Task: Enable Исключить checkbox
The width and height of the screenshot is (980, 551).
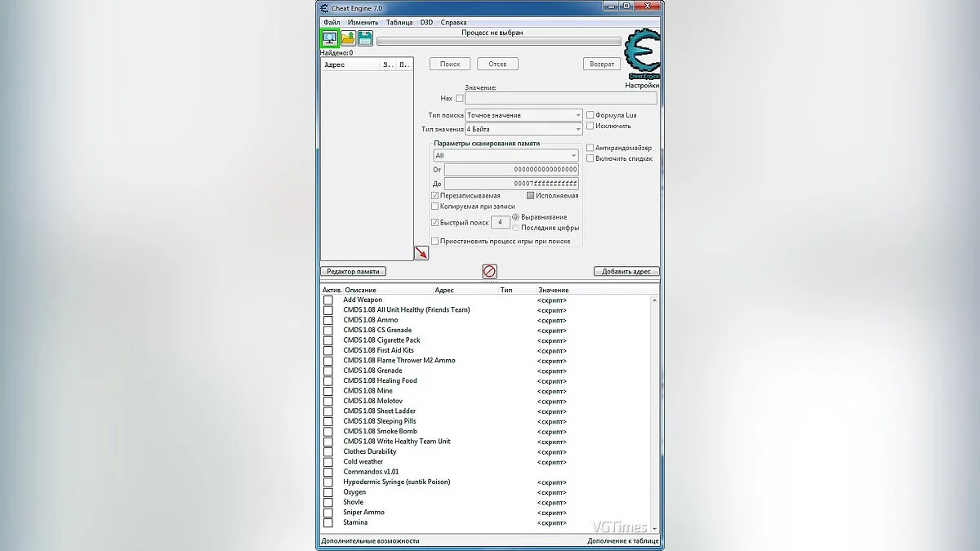Action: (590, 126)
